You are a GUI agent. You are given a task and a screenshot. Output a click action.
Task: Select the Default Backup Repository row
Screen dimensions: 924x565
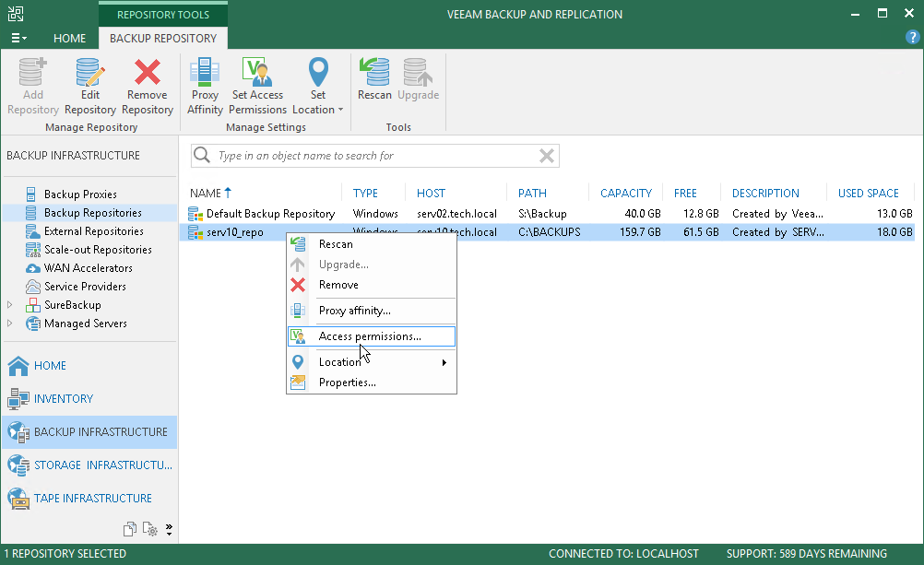coord(547,214)
